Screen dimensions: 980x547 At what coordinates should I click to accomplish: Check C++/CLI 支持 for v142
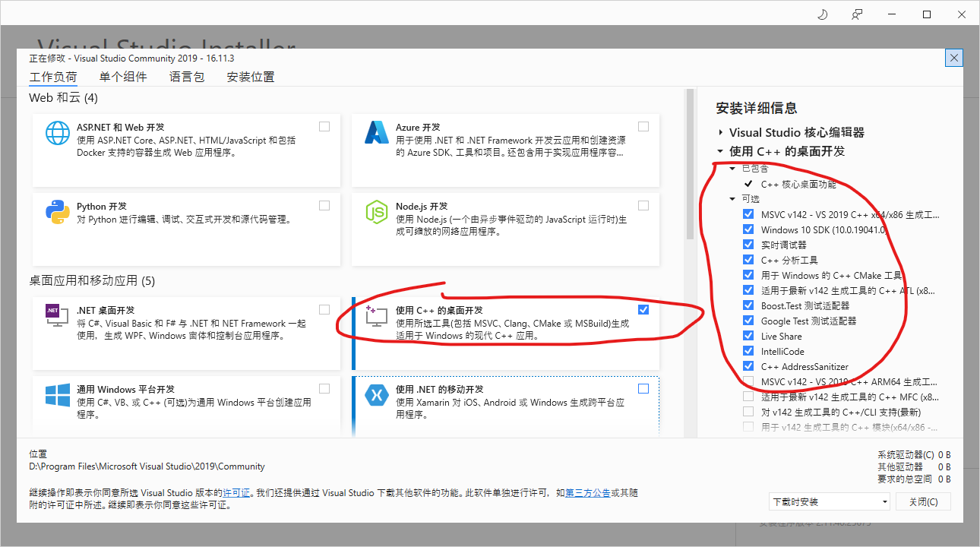tap(748, 412)
